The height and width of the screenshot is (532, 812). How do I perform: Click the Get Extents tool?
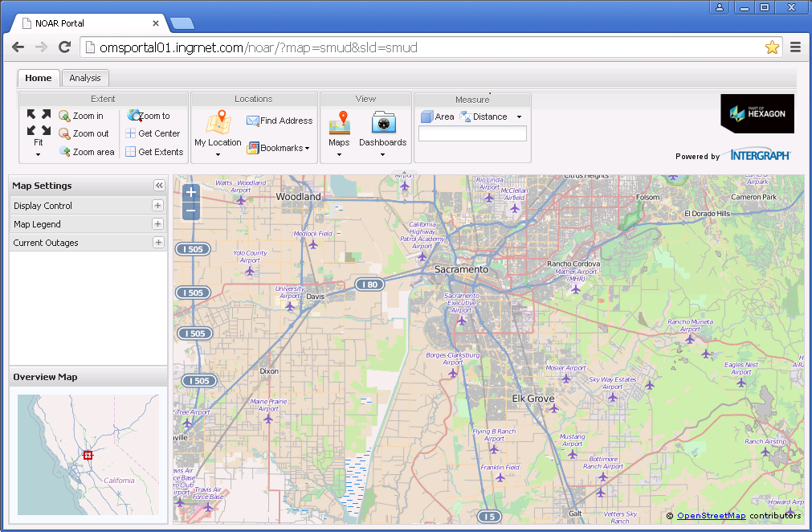click(x=154, y=152)
